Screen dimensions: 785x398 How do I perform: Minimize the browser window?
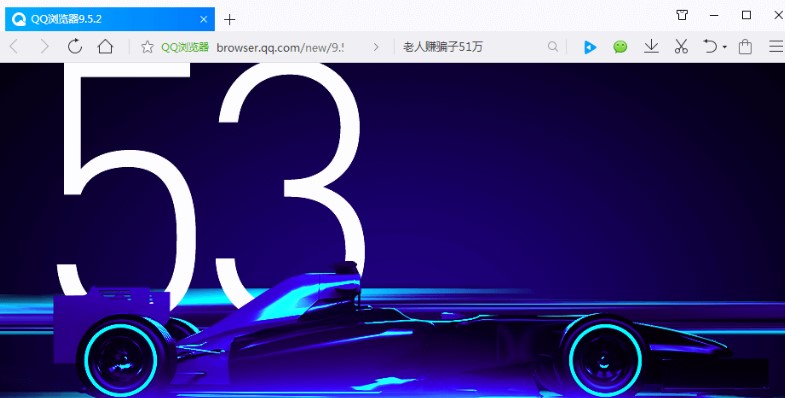tap(714, 16)
